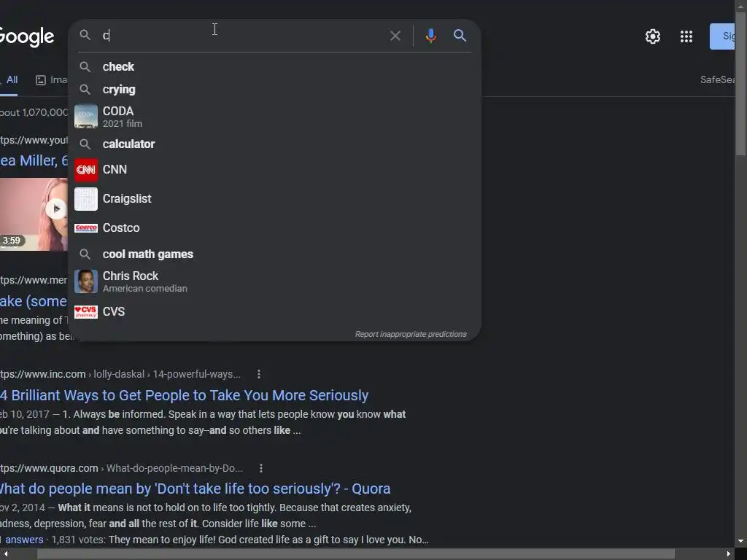Click the magnifier icon beside 'crying'
Screen dimensions: 747x560
click(x=85, y=90)
